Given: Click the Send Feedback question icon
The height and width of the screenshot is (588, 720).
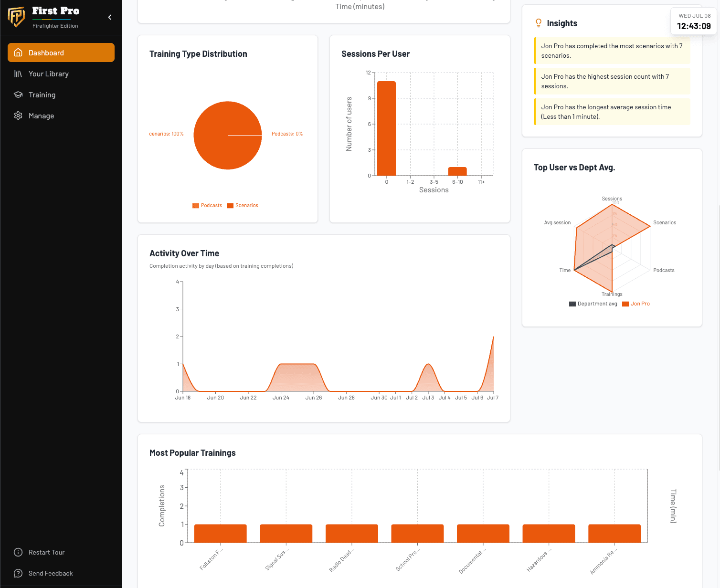Looking at the screenshot, I should (18, 573).
